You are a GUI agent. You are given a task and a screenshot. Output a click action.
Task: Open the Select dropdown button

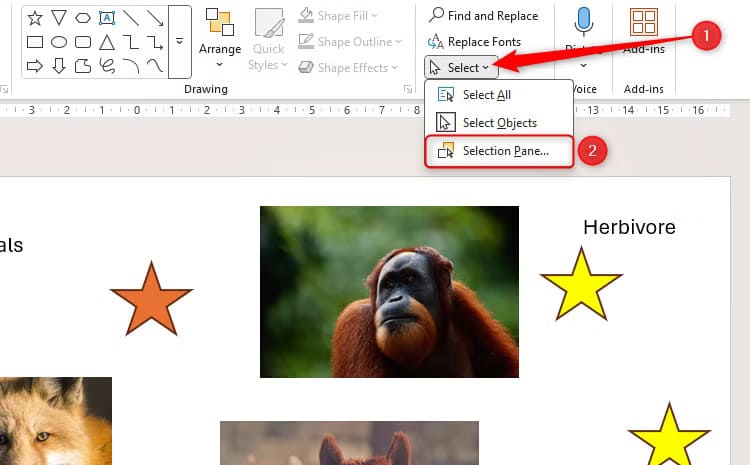point(461,68)
